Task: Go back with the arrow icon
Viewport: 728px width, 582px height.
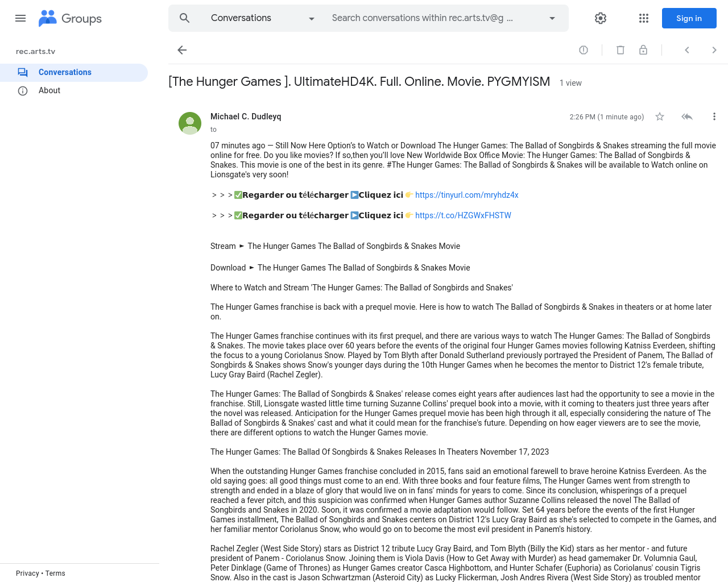Action: (182, 50)
